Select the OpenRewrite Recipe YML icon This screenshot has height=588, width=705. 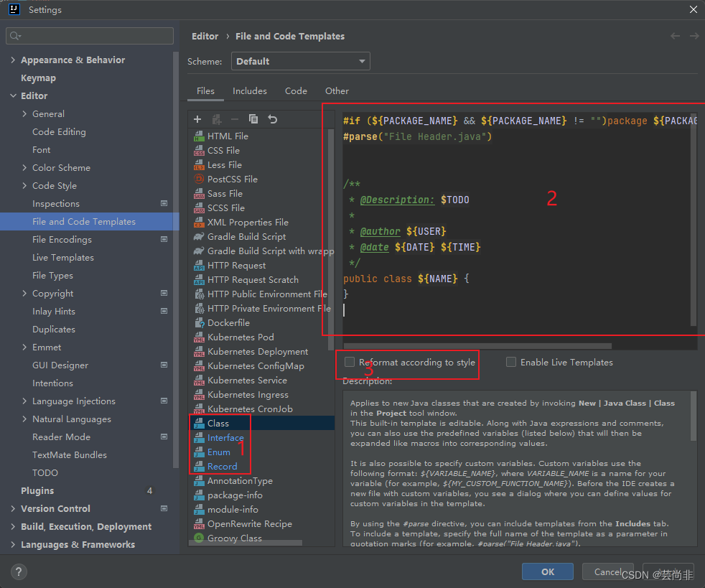pos(199,523)
